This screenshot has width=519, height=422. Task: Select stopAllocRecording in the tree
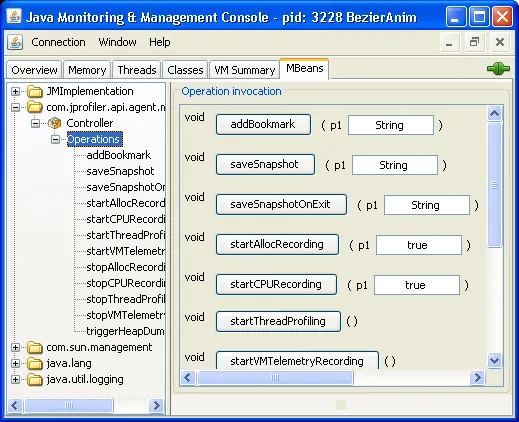126,267
